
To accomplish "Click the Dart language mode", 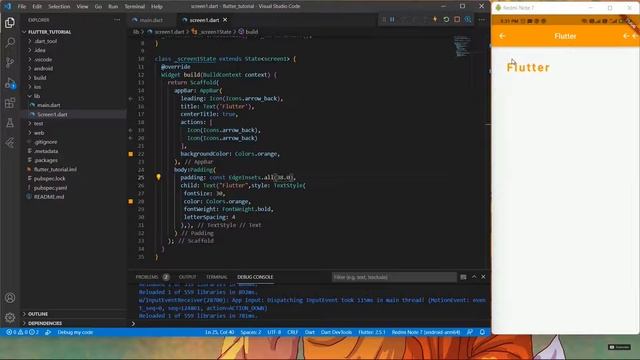I will [310, 332].
